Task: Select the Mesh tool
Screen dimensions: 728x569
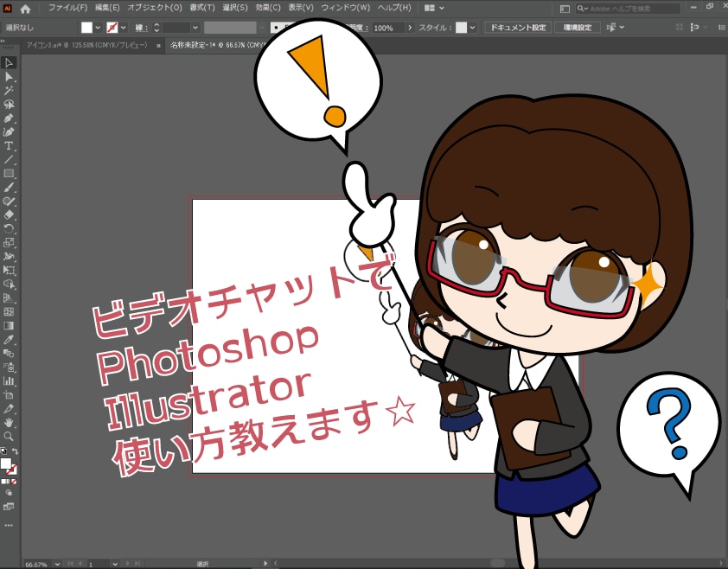Action: (9, 312)
